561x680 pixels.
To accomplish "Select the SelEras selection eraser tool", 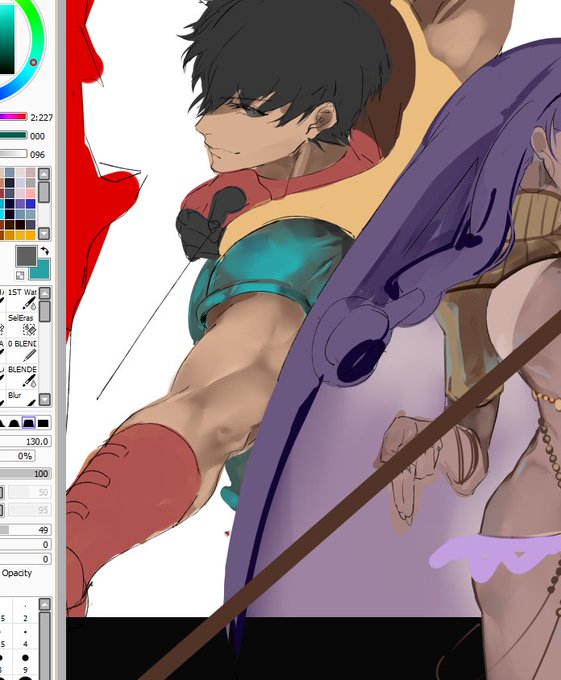I will (22, 324).
